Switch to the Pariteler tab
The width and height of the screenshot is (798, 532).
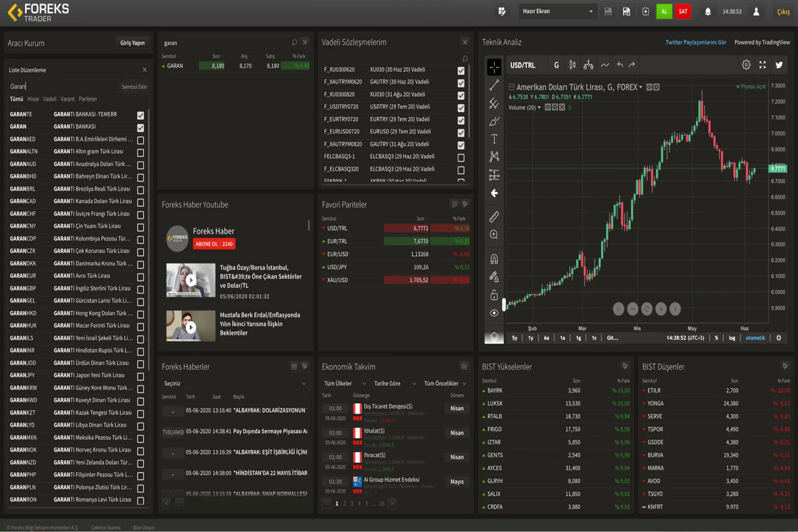(88, 99)
